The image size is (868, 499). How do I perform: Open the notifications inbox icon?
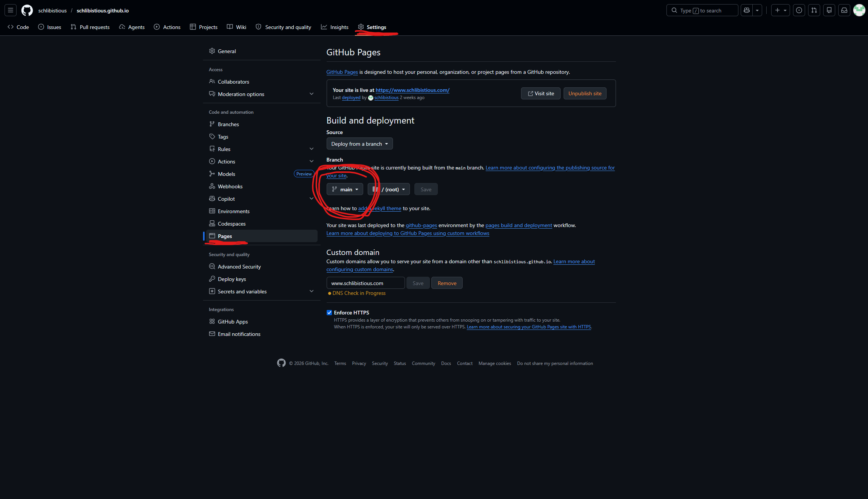[x=844, y=10]
